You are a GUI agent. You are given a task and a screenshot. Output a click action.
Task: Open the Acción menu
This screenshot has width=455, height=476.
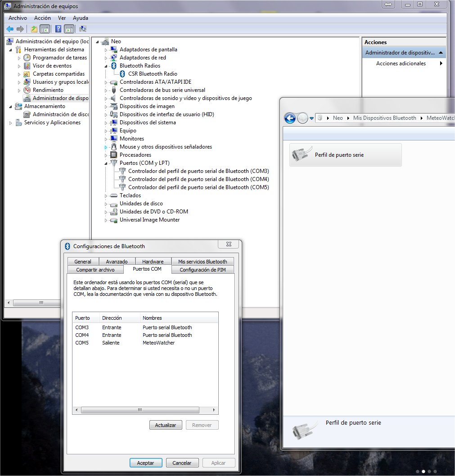tap(42, 18)
